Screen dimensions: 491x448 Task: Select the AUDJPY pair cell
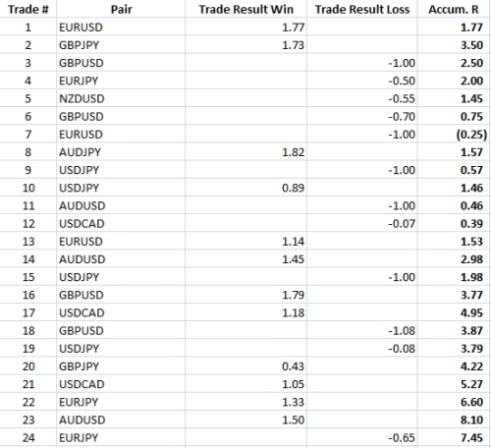click(x=121, y=152)
